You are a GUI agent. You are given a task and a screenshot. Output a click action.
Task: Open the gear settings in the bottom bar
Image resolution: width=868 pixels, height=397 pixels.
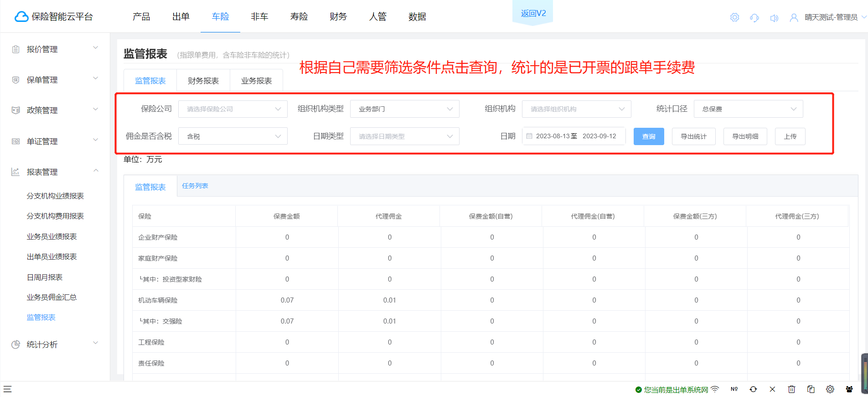830,389
